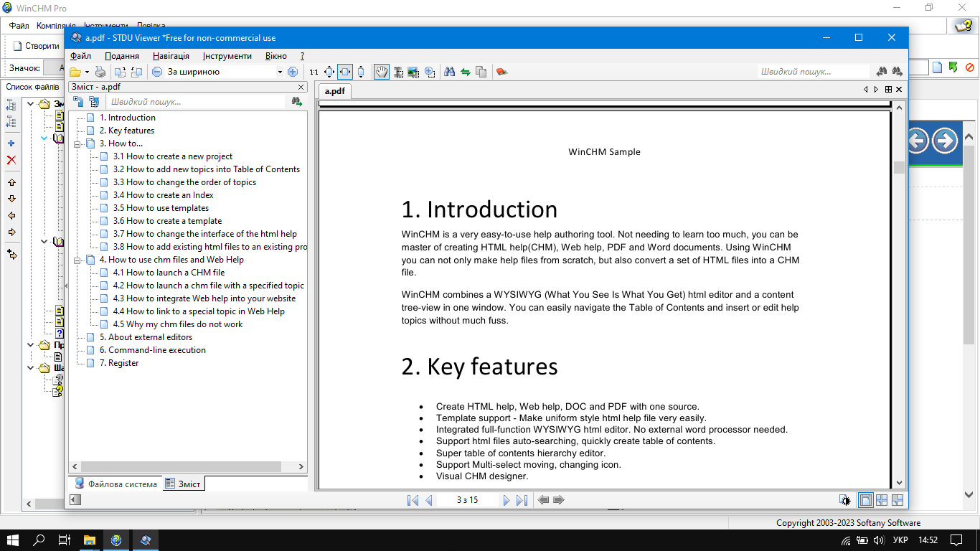This screenshot has width=980, height=551.
Task: Rotate page right using the rotate icon
Action: (x=136, y=72)
